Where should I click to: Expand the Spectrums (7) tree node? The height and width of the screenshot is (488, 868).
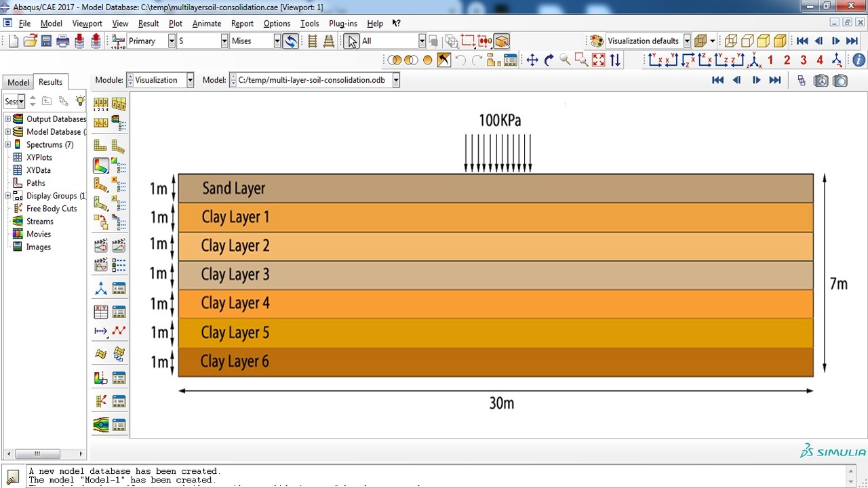(x=7, y=144)
